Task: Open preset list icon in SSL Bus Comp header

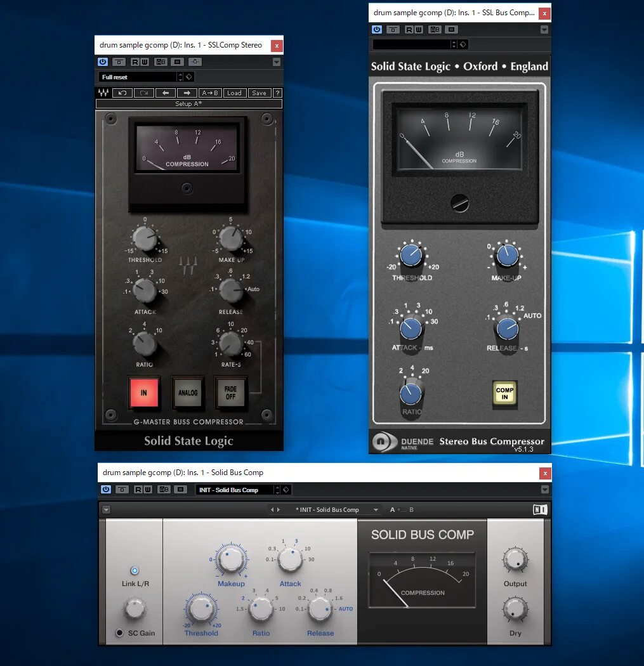Action: pyautogui.click(x=451, y=30)
